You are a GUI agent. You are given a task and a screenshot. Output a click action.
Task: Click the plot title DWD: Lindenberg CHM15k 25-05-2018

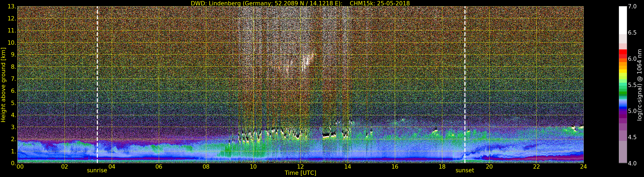[300, 3]
